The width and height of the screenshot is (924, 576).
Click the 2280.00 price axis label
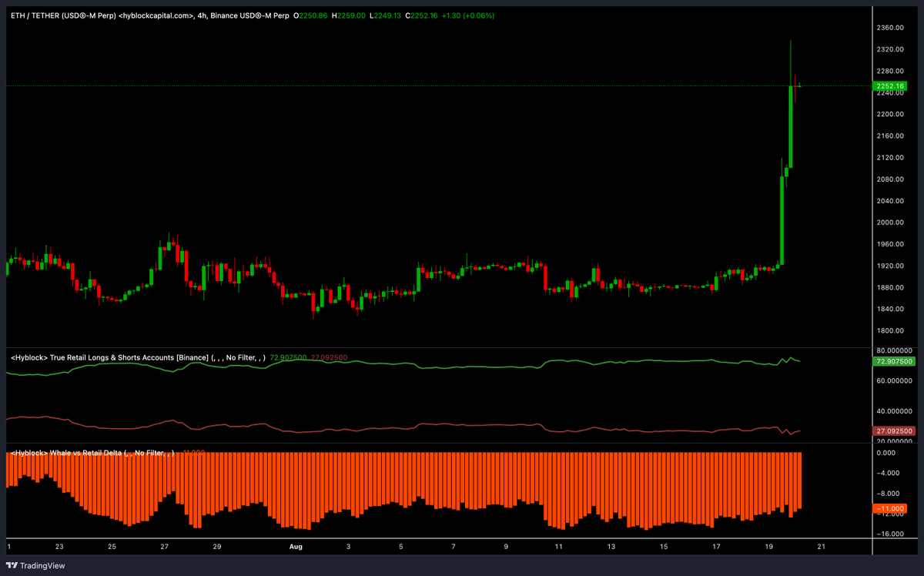(889, 71)
